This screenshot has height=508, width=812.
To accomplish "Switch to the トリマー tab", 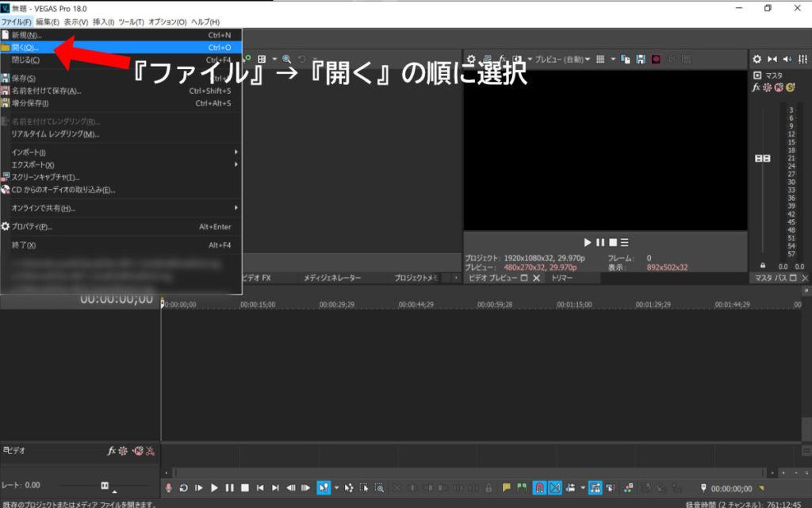I will (561, 279).
